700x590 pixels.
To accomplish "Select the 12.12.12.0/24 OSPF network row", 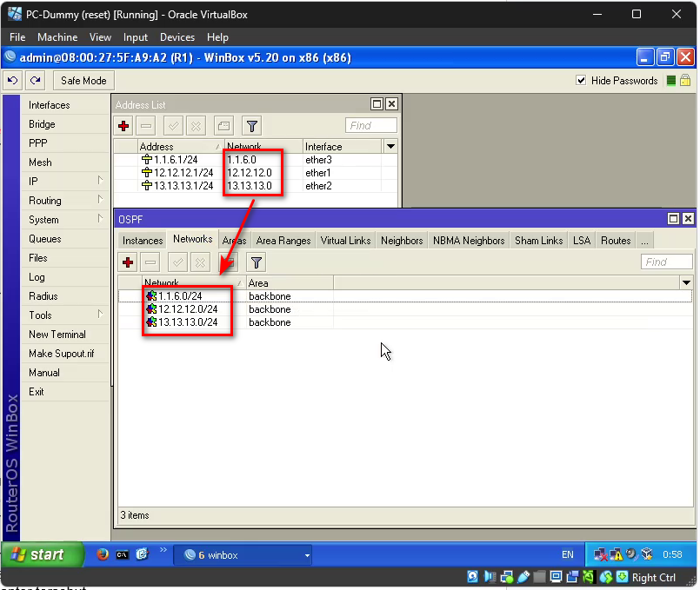I will click(x=405, y=309).
